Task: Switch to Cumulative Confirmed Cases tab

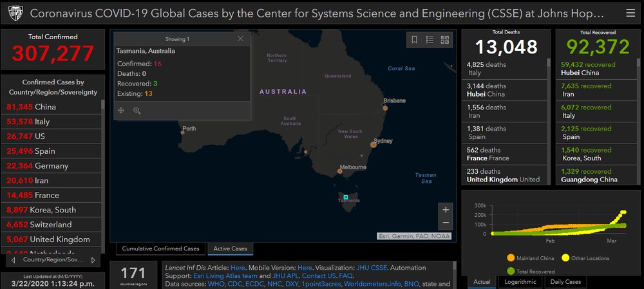Action: 160,248
